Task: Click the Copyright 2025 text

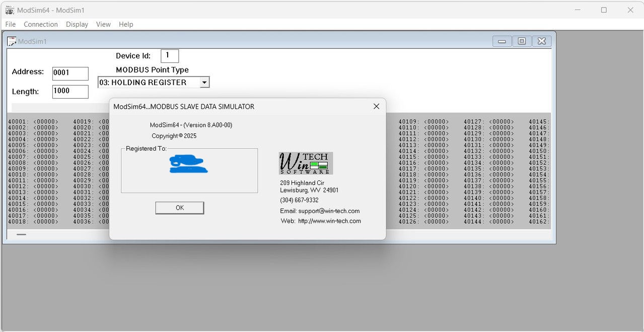Action: click(174, 136)
